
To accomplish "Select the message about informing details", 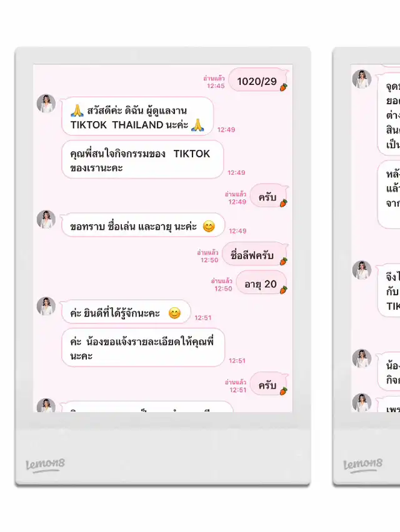I will point(143,347).
